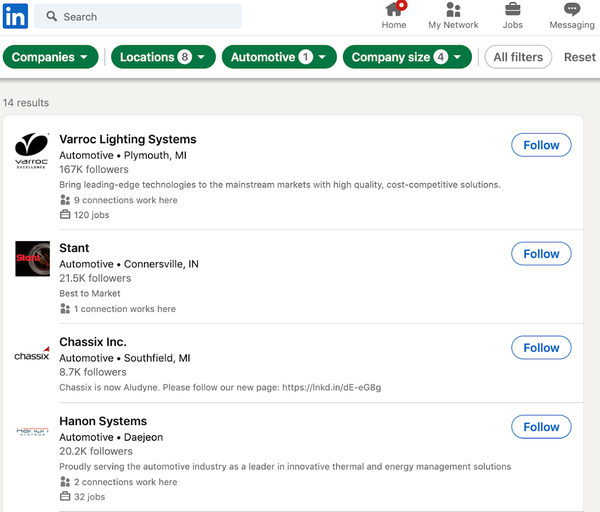Open the Jobs section
600x512 pixels.
pos(512,16)
